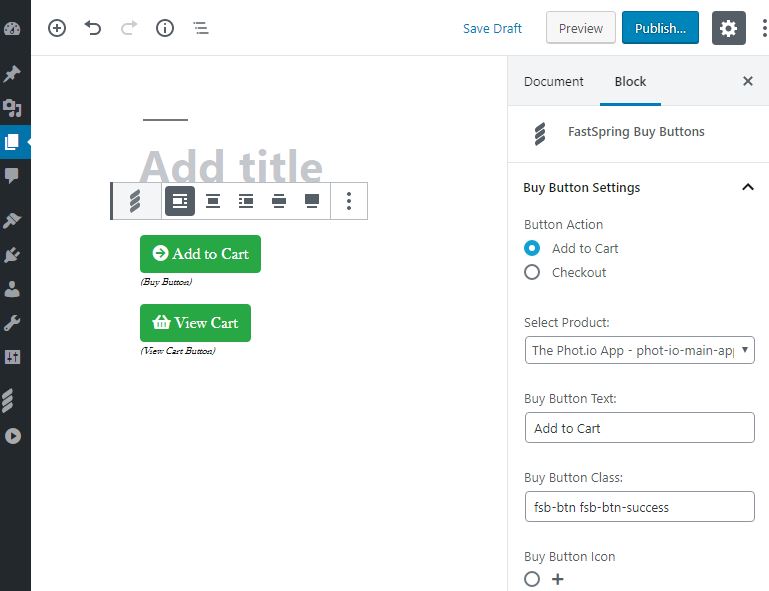The height and width of the screenshot is (591, 769).
Task: Click the add block plus icon
Action: tap(57, 28)
